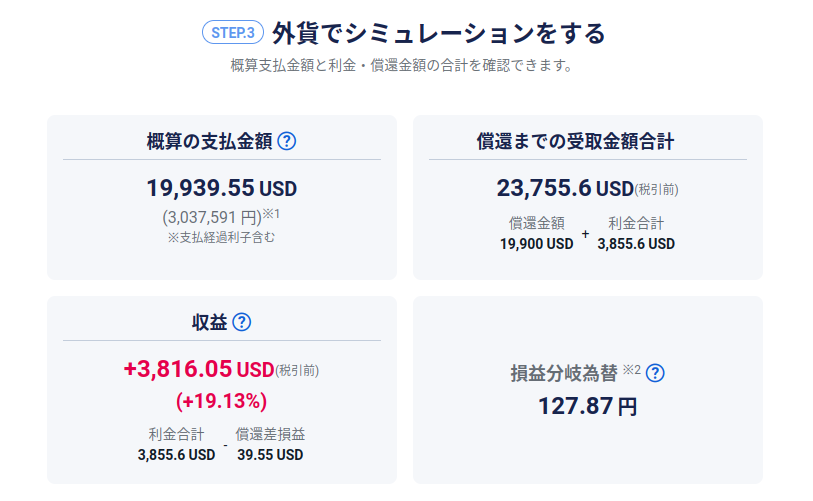Select the +3,816.05 USD profit figure
The width and height of the screenshot is (813, 501).
tap(198, 369)
